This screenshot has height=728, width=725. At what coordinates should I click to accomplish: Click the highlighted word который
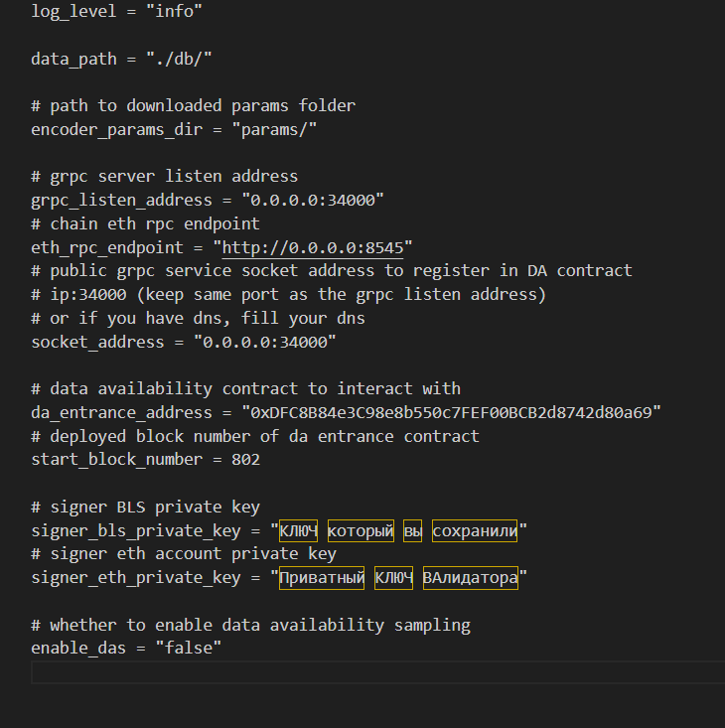click(x=361, y=530)
